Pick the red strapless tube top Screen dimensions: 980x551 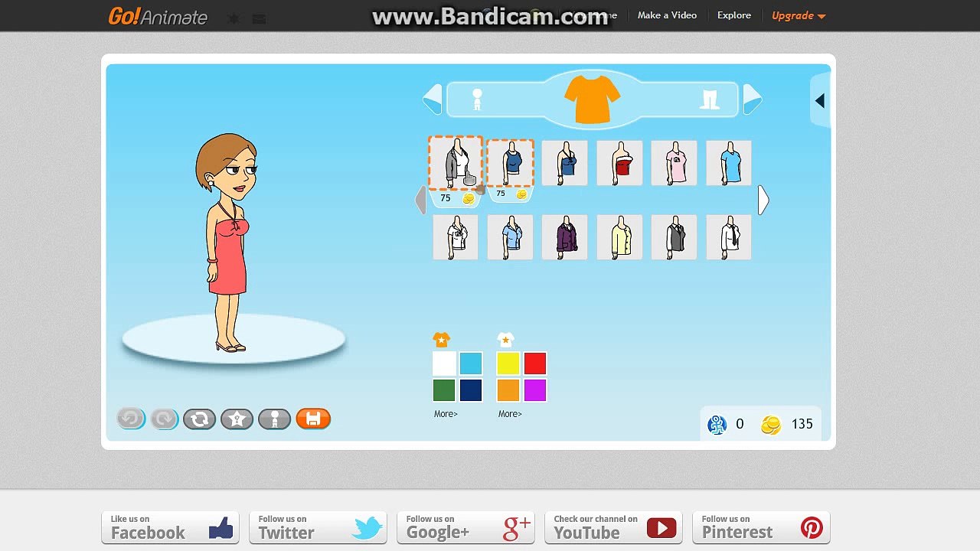point(619,163)
